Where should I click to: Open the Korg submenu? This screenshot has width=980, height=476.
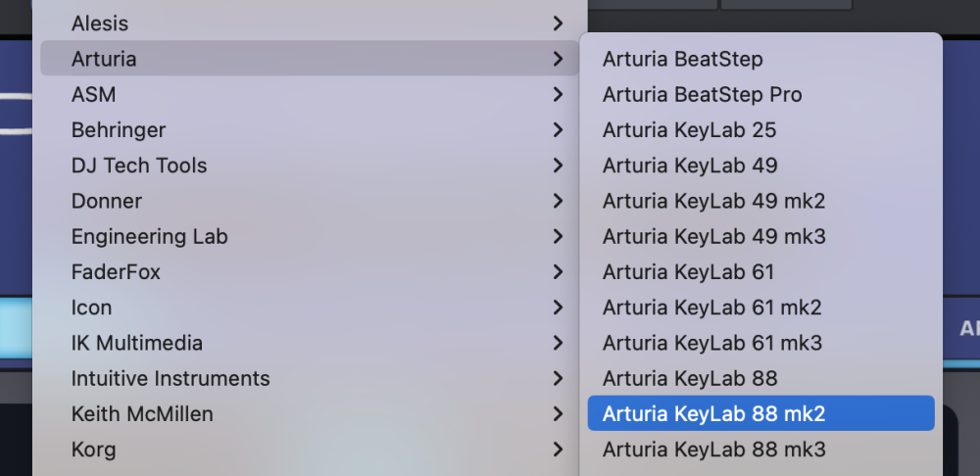94,450
